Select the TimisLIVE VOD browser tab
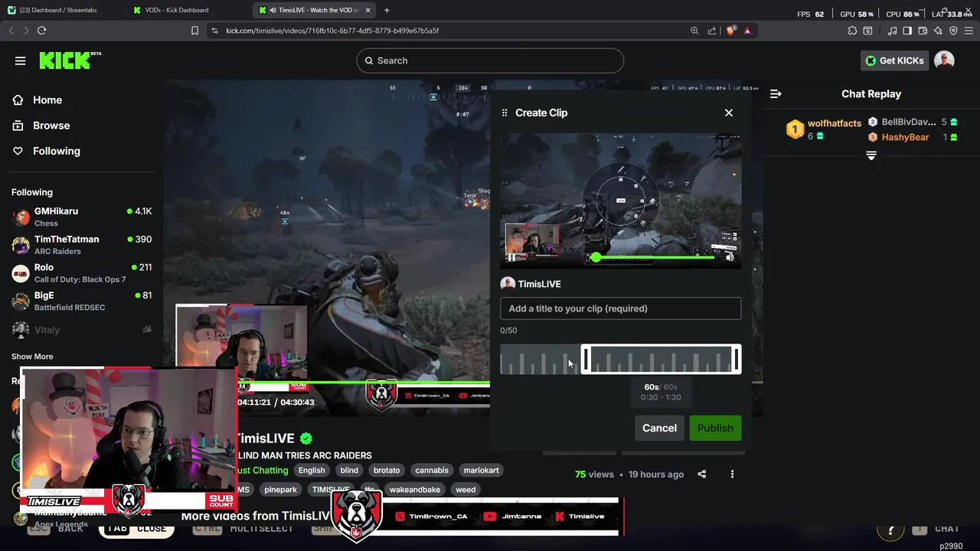980x551 pixels. (315, 10)
